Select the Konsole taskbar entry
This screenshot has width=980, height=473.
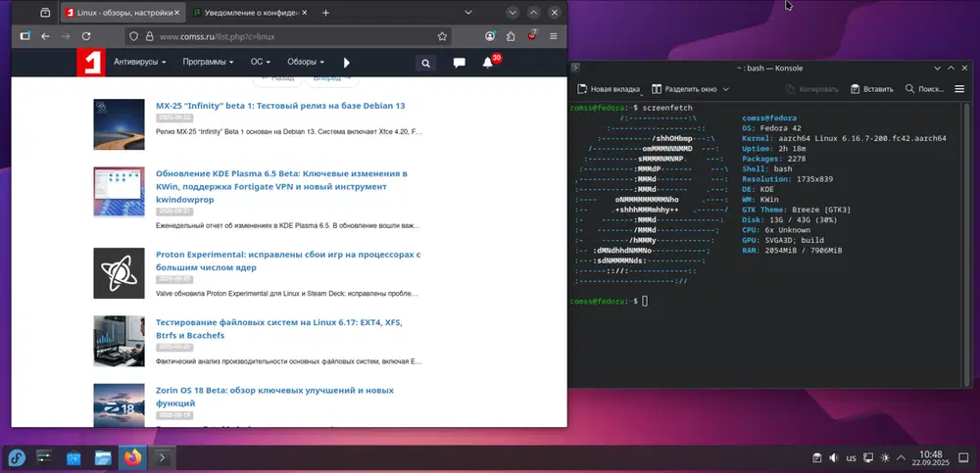[162, 458]
